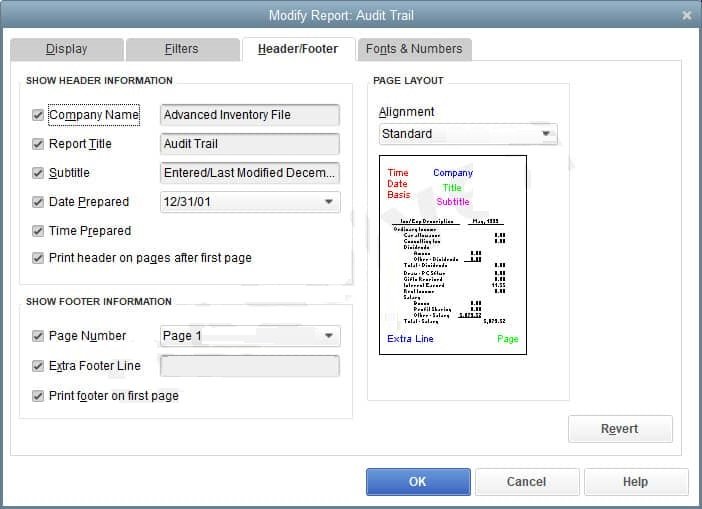Edit the Company Name text field
The image size is (702, 509).
(x=250, y=115)
